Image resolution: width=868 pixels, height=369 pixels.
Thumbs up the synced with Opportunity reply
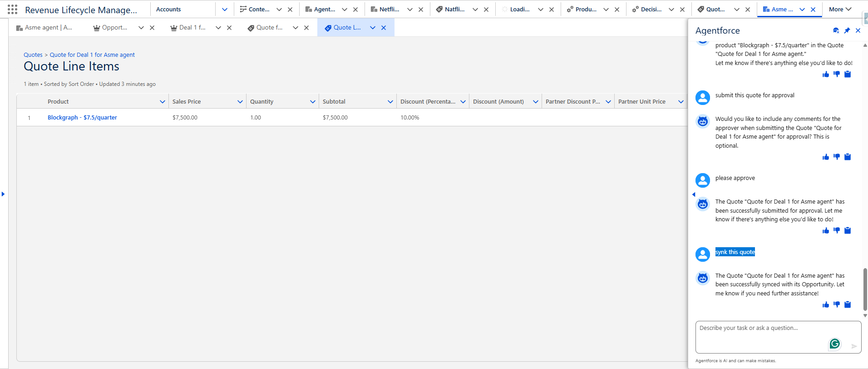click(x=826, y=304)
